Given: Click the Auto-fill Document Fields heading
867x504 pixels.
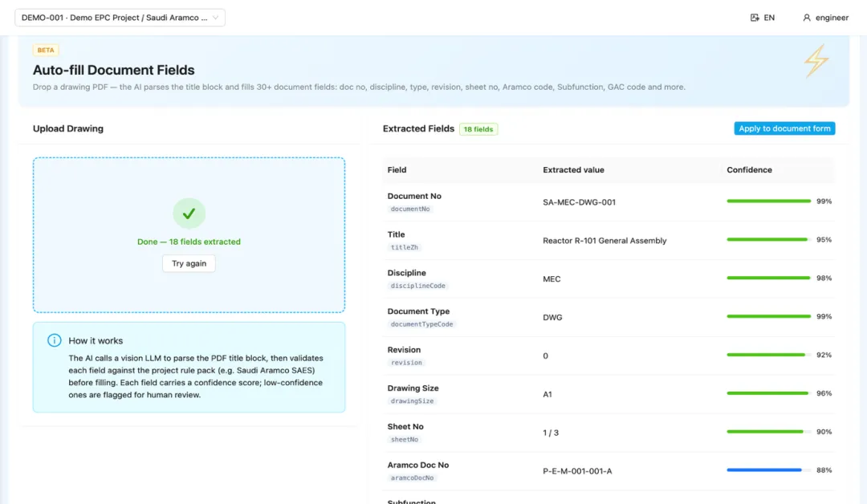Looking at the screenshot, I should 114,70.
